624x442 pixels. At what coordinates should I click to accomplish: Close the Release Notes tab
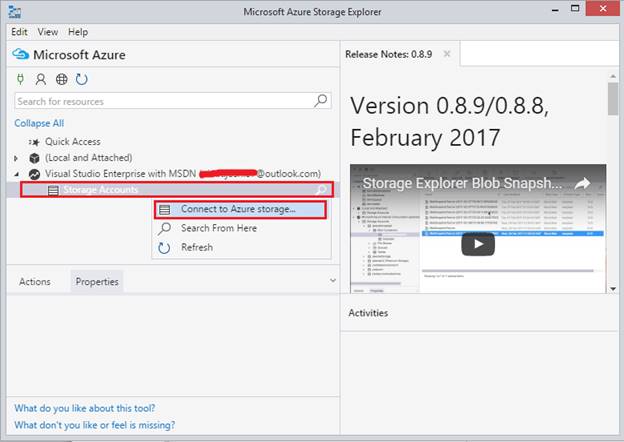[x=447, y=54]
